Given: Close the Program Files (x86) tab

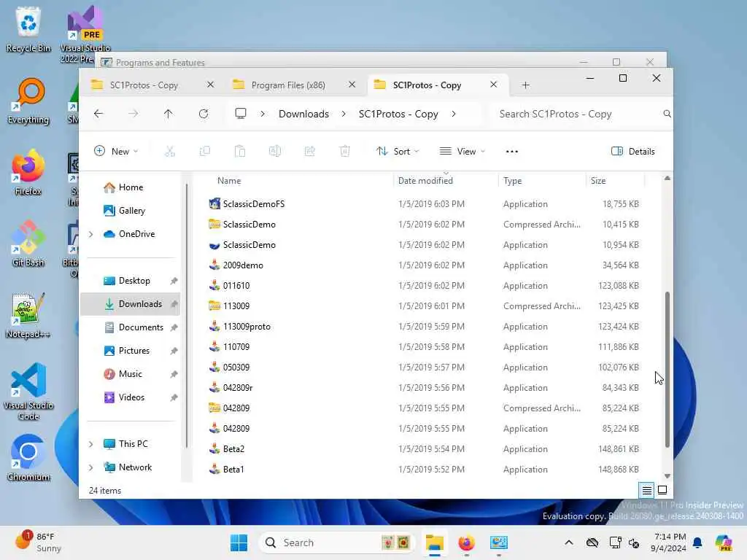Looking at the screenshot, I should [x=352, y=85].
